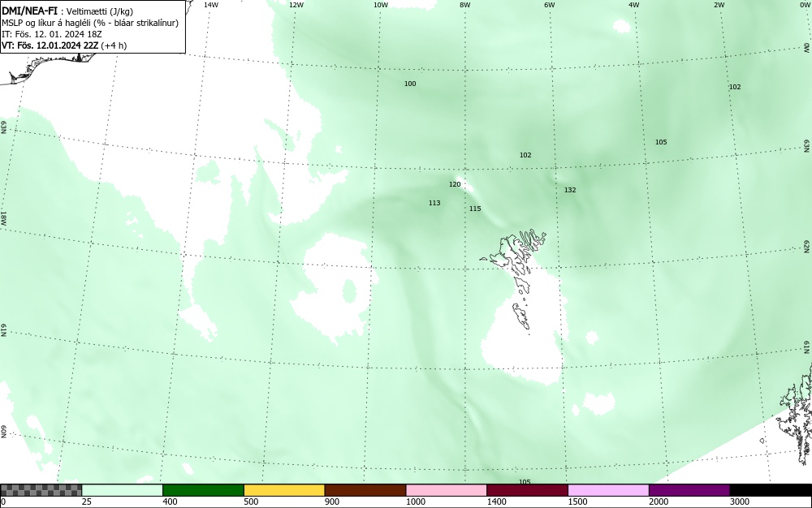This screenshot has height=508, width=812.
Task: Click the light green 25–400 legend swatch
Action: pyautogui.click(x=123, y=490)
